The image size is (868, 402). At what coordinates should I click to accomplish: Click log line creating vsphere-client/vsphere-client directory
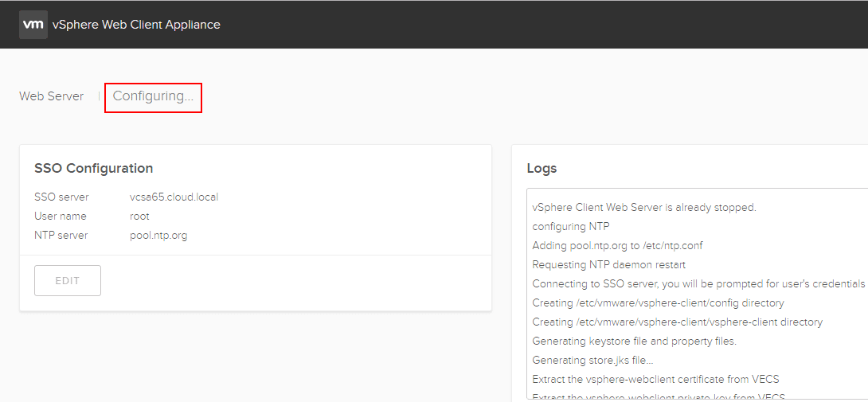click(678, 322)
